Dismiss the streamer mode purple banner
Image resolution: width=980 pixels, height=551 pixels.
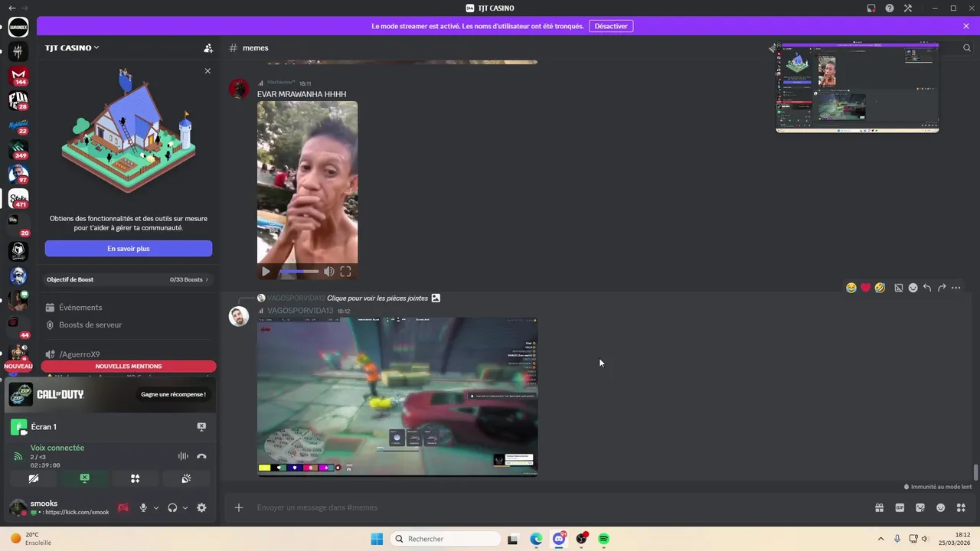tap(966, 26)
